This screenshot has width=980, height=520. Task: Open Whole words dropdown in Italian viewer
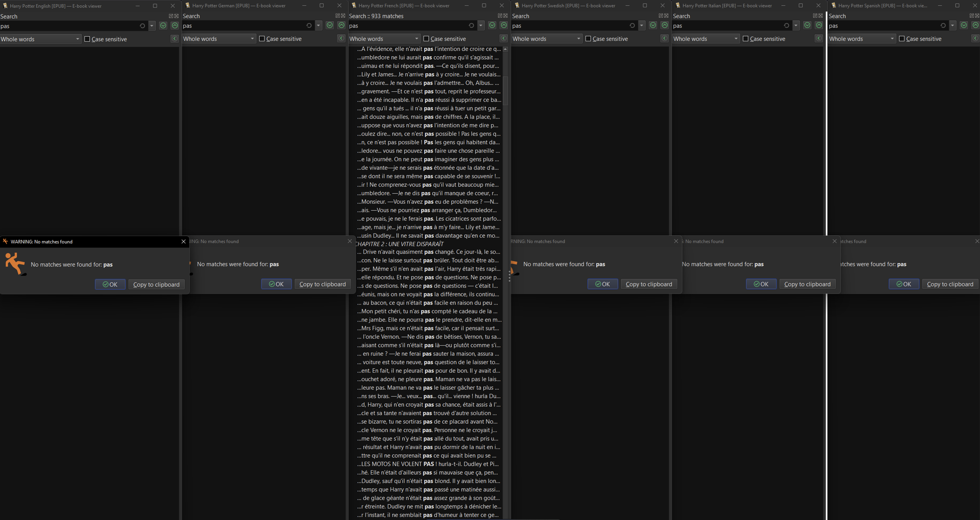(706, 38)
